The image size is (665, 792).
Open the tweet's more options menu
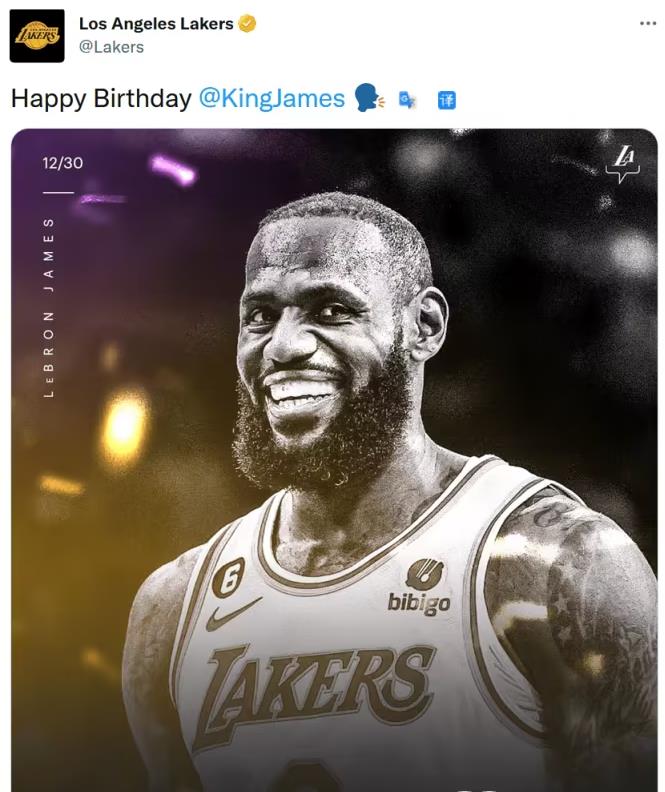[648, 23]
